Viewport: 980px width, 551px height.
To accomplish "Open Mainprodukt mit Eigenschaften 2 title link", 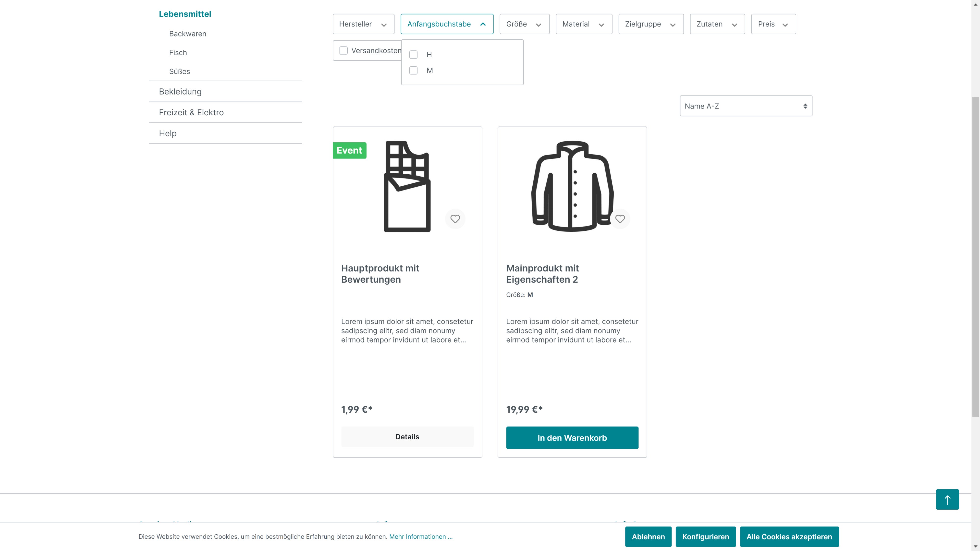I will [542, 274].
